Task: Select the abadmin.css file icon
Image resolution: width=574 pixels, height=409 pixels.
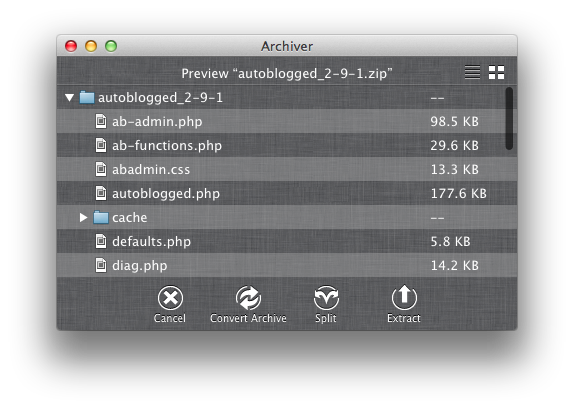Action: [x=101, y=169]
